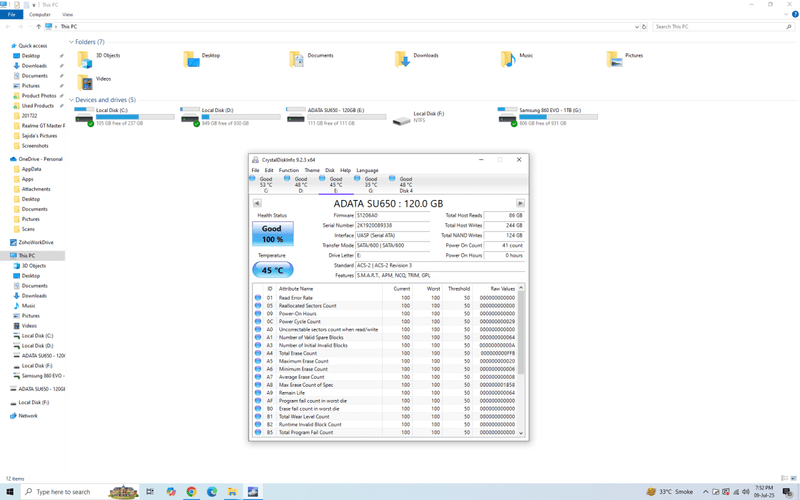
Task: Open Samsung 860 EVO 1TB drive icon
Action: coord(507,117)
